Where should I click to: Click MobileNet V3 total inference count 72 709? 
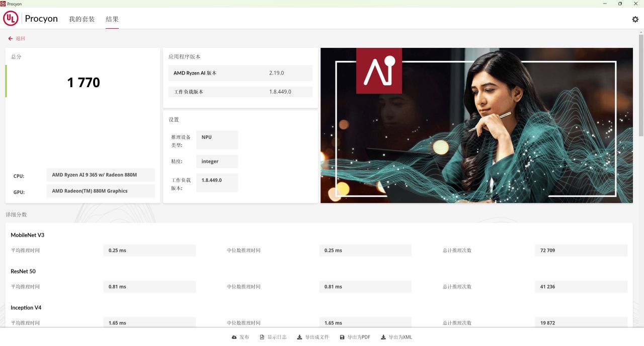581,250
